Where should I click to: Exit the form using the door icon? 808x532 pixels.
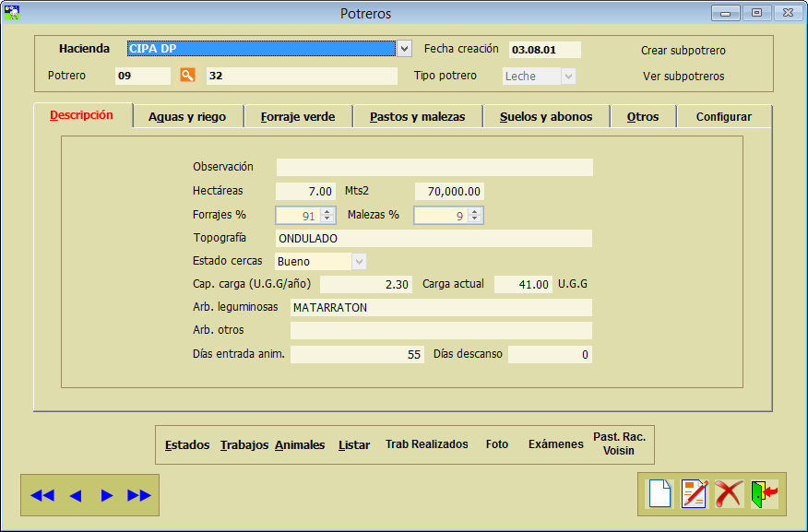[x=763, y=494]
